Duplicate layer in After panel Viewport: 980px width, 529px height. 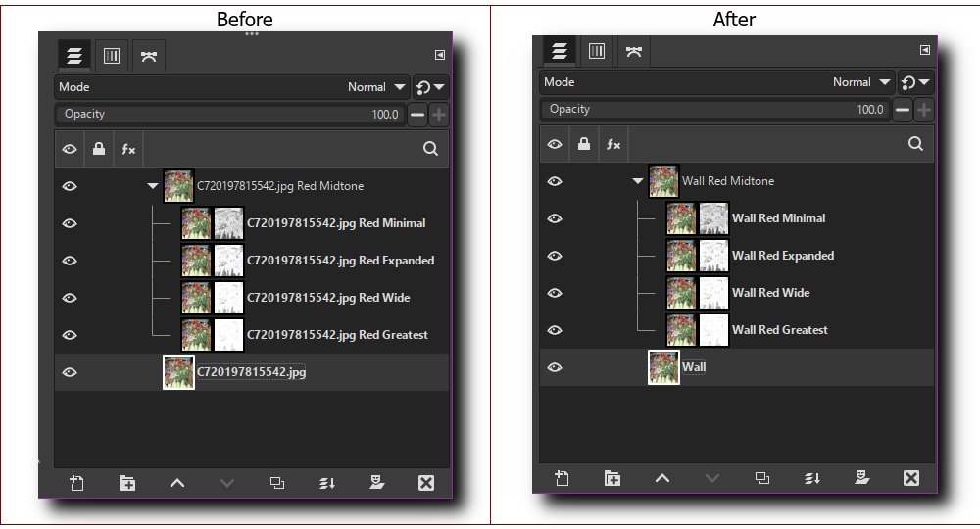tap(761, 478)
